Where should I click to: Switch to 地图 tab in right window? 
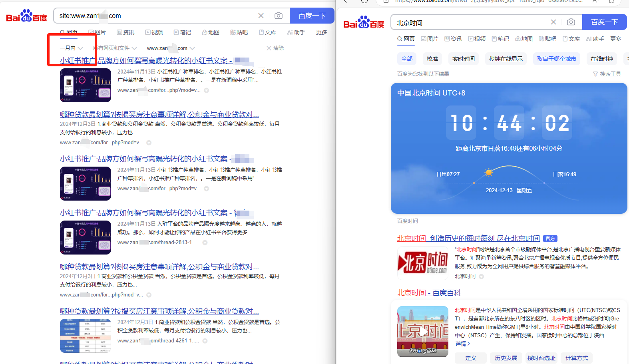click(x=524, y=39)
